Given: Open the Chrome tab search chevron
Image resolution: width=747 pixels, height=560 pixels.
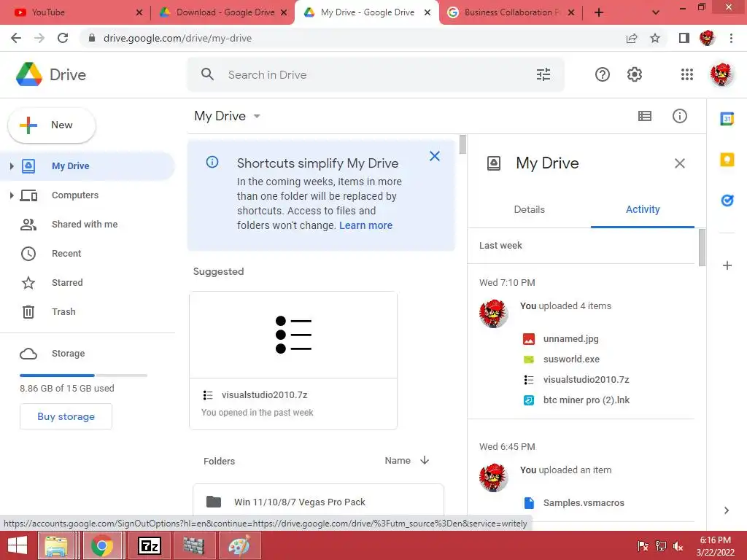Looking at the screenshot, I should point(656,12).
